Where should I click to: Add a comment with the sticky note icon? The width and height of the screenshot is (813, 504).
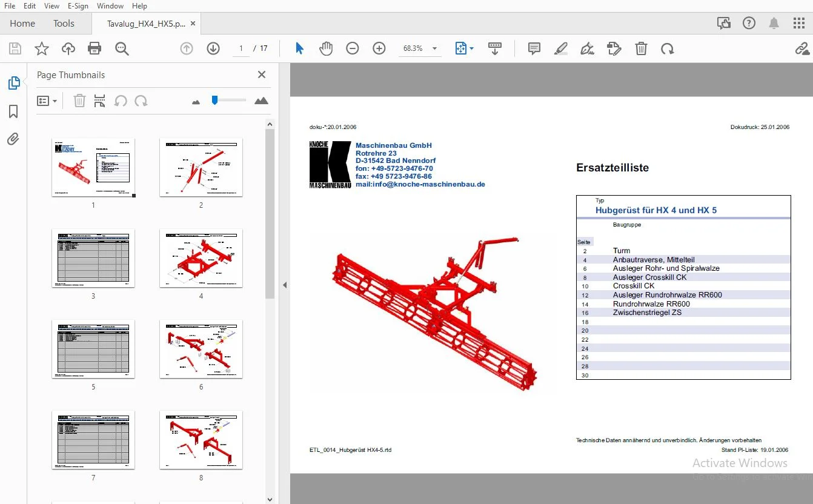coord(534,48)
